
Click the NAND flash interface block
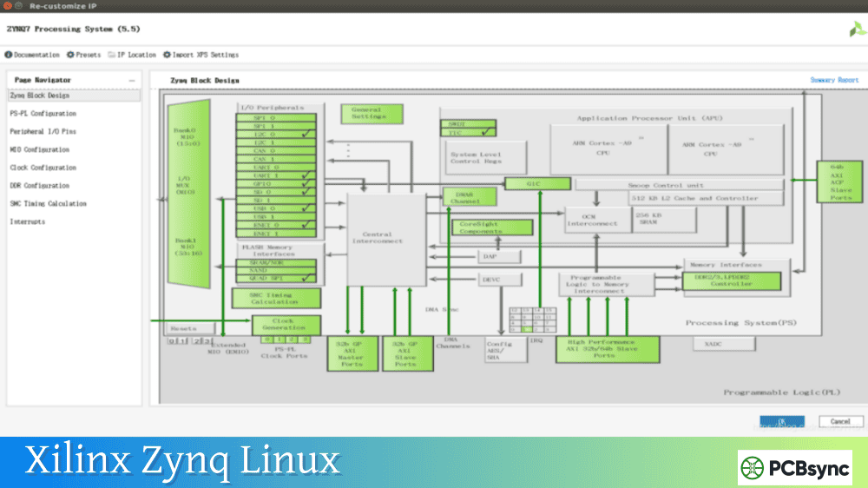coord(276,270)
